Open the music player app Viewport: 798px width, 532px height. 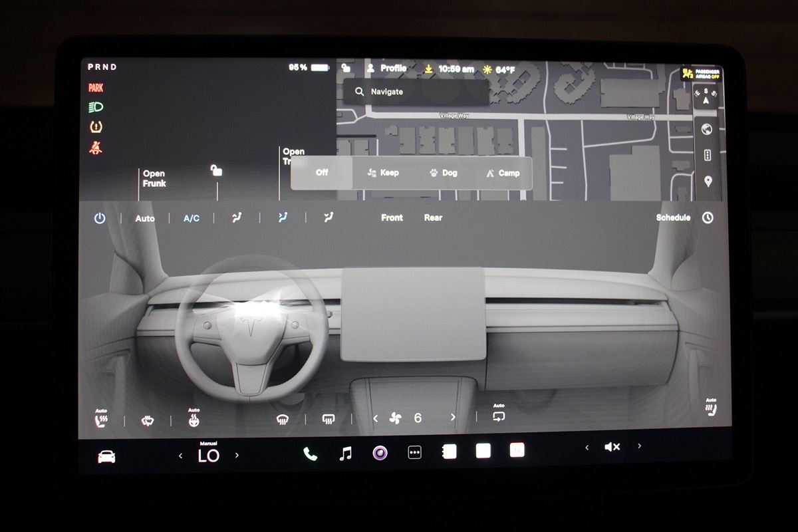click(x=345, y=454)
